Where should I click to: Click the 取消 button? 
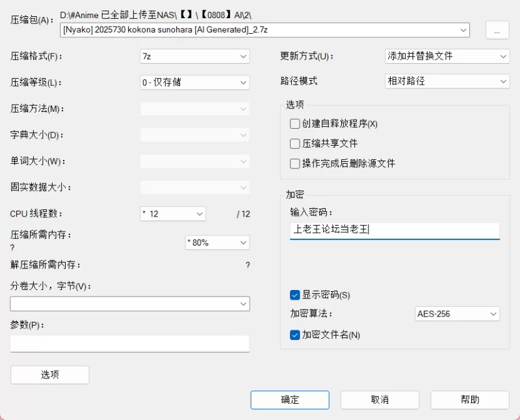pyautogui.click(x=380, y=400)
